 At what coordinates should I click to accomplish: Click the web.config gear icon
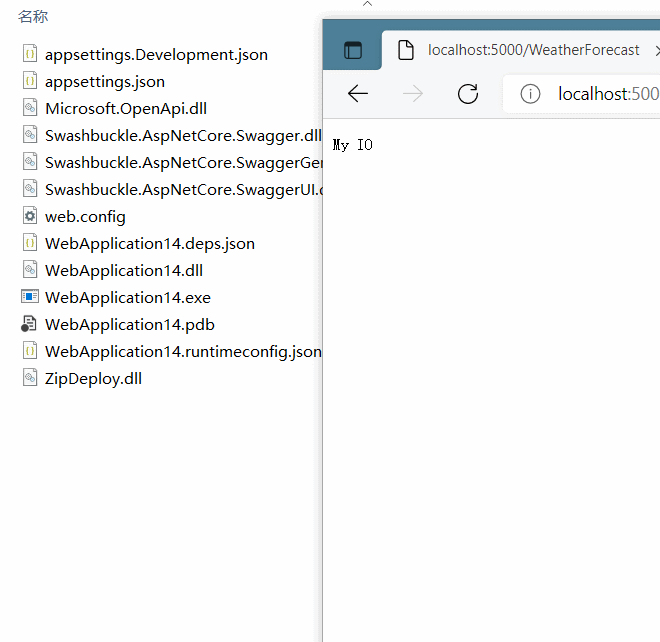point(30,216)
